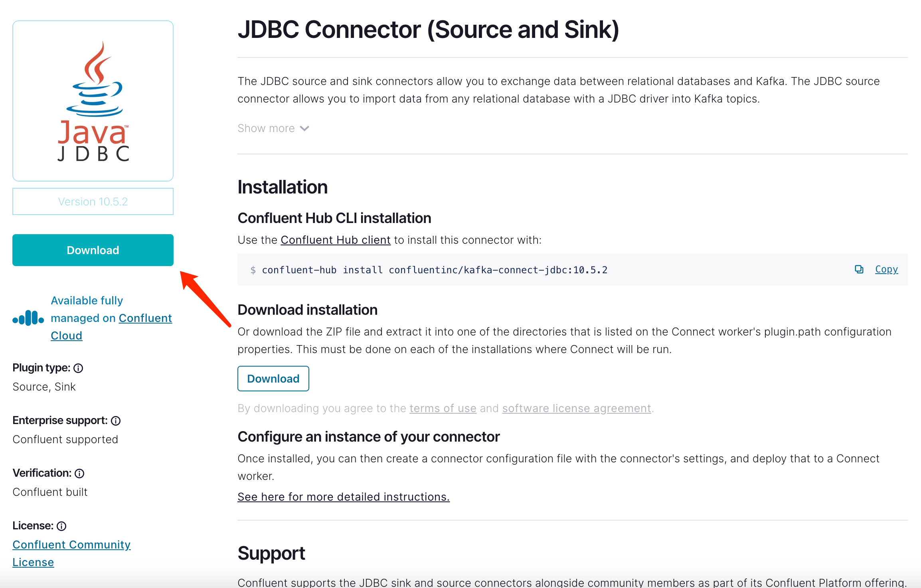Image resolution: width=921 pixels, height=588 pixels.
Task: Click Download under Download installation
Action: (273, 378)
